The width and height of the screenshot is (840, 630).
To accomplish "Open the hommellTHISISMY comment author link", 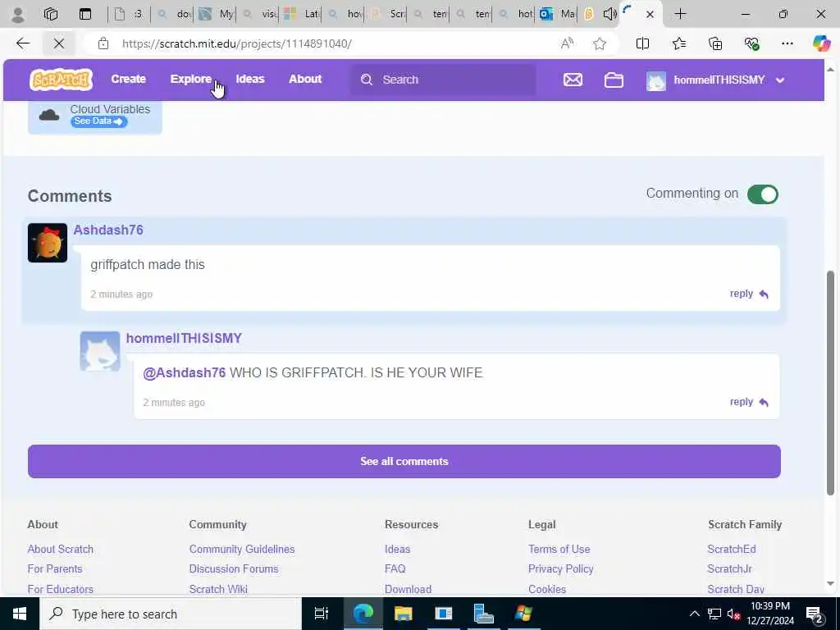I will tap(184, 338).
